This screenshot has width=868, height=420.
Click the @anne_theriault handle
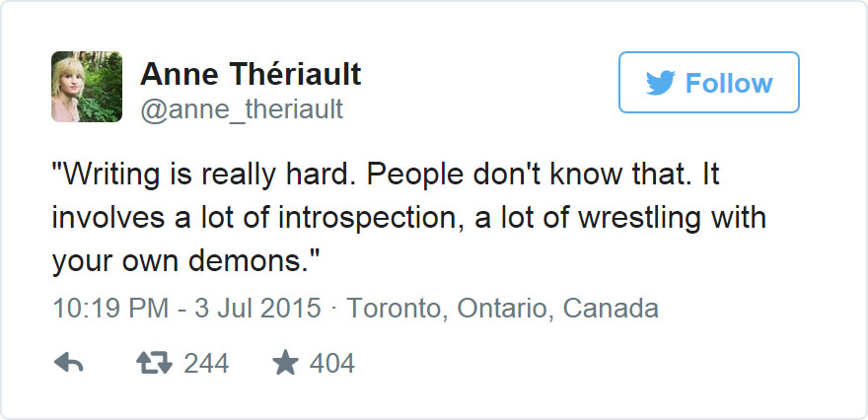tap(242, 108)
